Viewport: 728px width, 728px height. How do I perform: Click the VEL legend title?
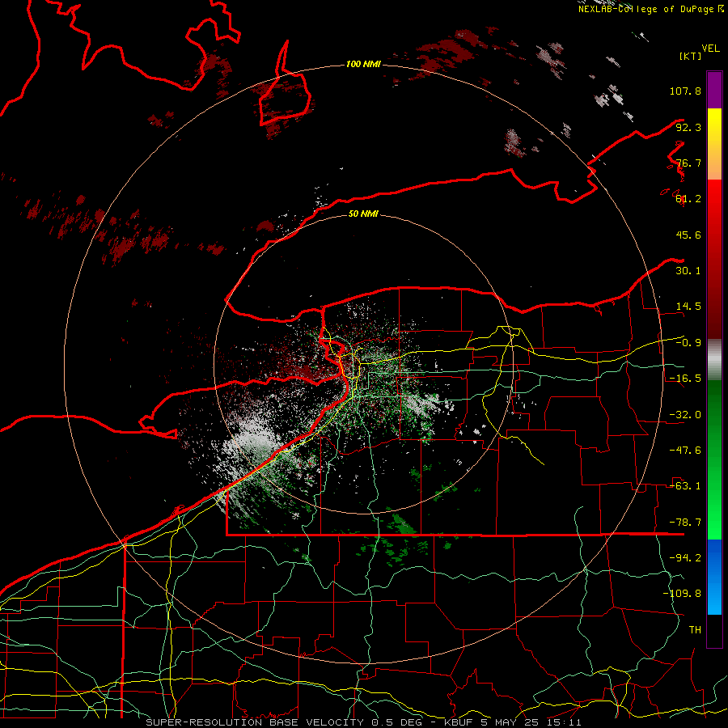coord(710,49)
